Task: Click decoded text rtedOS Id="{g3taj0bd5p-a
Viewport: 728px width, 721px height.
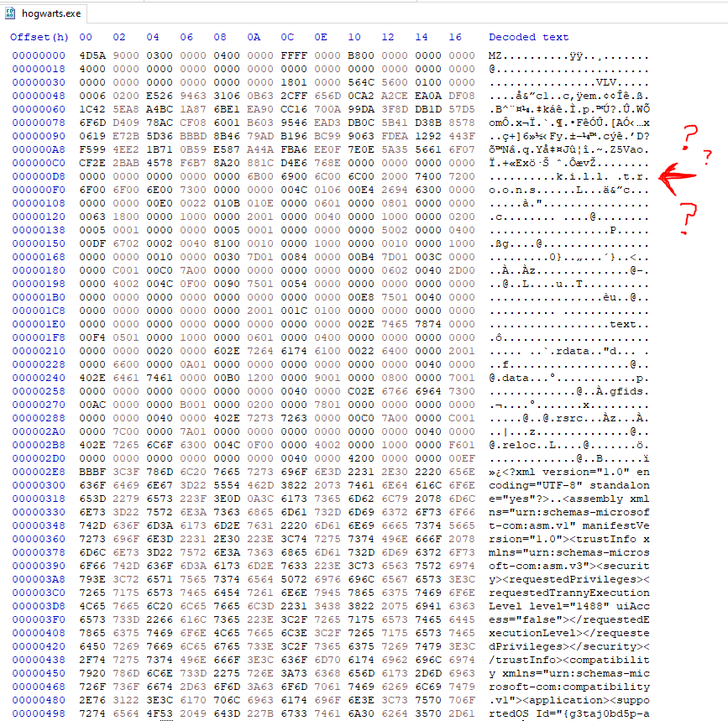Action: pyautogui.click(x=568, y=714)
